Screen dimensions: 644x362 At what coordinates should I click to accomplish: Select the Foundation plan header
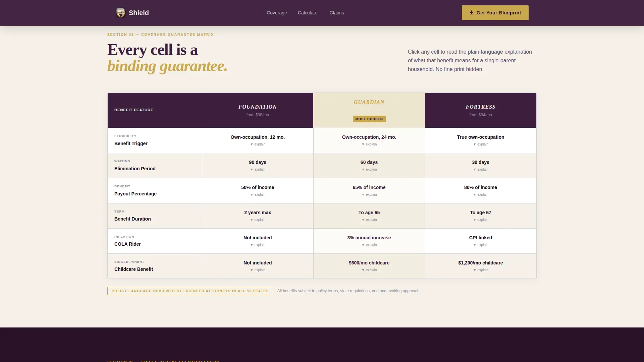(258, 110)
